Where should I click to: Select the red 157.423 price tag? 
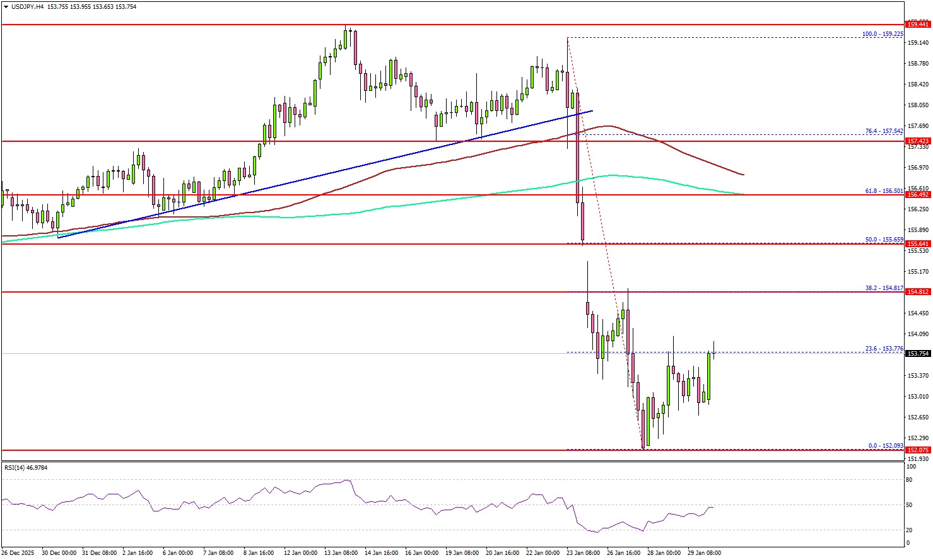pos(918,141)
